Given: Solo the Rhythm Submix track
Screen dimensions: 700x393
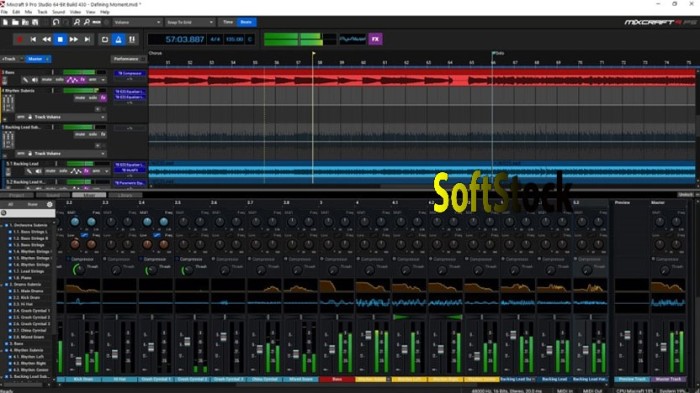Looking at the screenshot, I should click(92, 97).
